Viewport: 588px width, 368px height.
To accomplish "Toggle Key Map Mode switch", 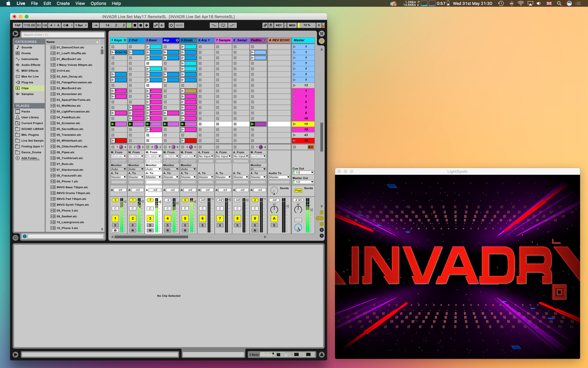I will (x=279, y=25).
